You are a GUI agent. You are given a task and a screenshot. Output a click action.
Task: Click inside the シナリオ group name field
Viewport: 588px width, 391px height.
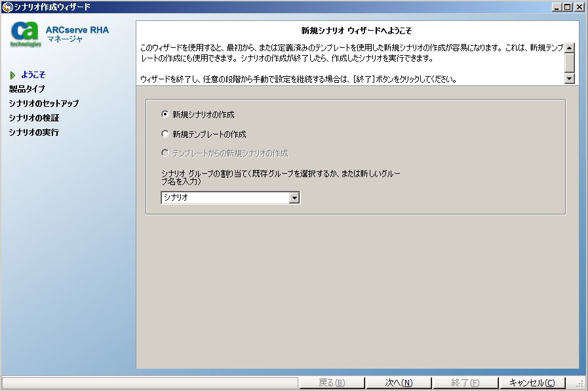pyautogui.click(x=225, y=197)
